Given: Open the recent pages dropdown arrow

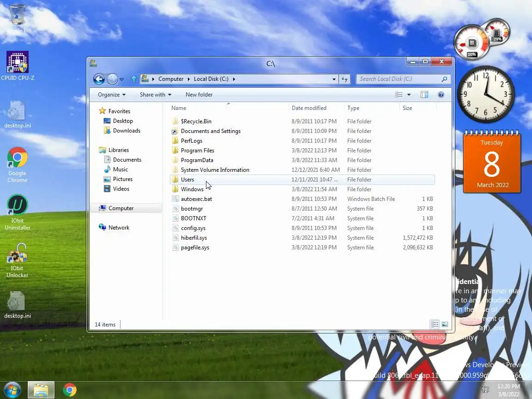Looking at the screenshot, I should click(122, 79).
